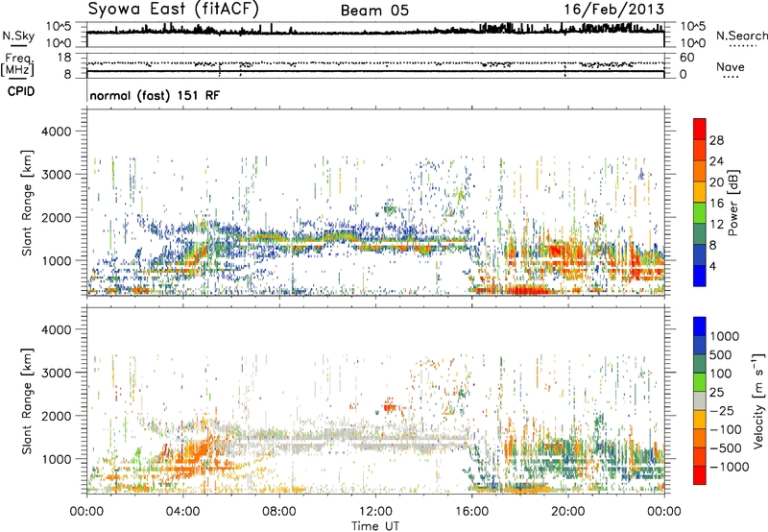Click the solid frequency line in the Freq. panel
This screenshot has width=768, height=532.
[375, 71]
